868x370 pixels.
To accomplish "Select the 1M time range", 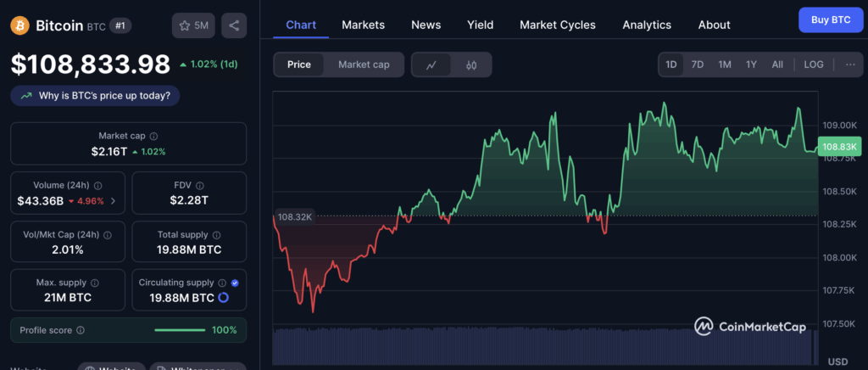I will pos(725,64).
